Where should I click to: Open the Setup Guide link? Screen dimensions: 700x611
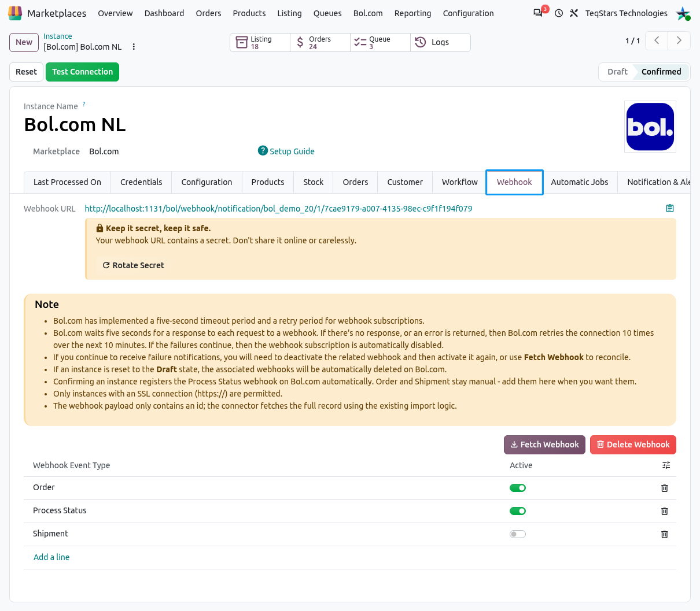pos(286,151)
